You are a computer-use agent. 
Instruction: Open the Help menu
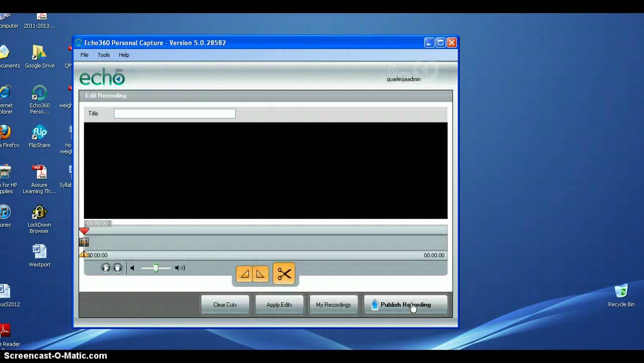tap(124, 55)
